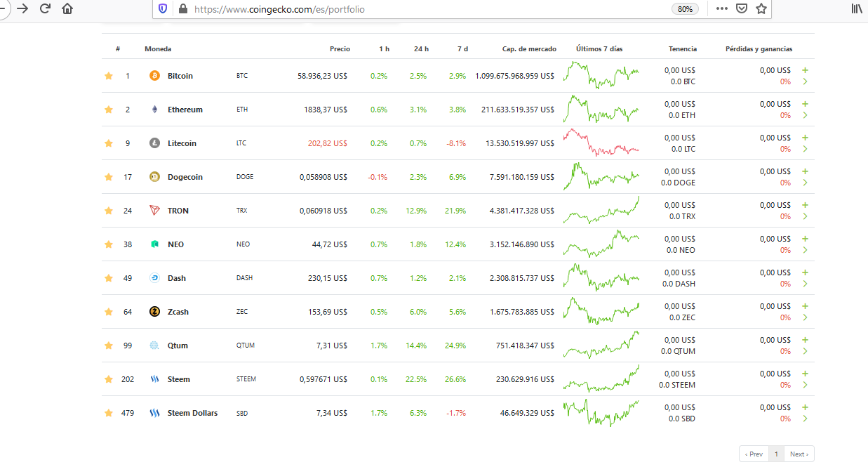Image resolution: width=868 pixels, height=467 pixels.
Task: Open the Litecoin coin name link
Action: pyautogui.click(x=182, y=143)
